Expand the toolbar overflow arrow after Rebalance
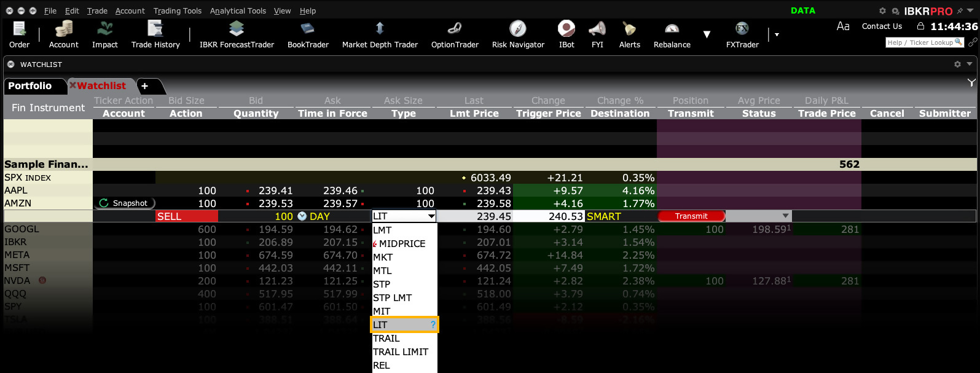The image size is (980, 373). pyautogui.click(x=707, y=34)
